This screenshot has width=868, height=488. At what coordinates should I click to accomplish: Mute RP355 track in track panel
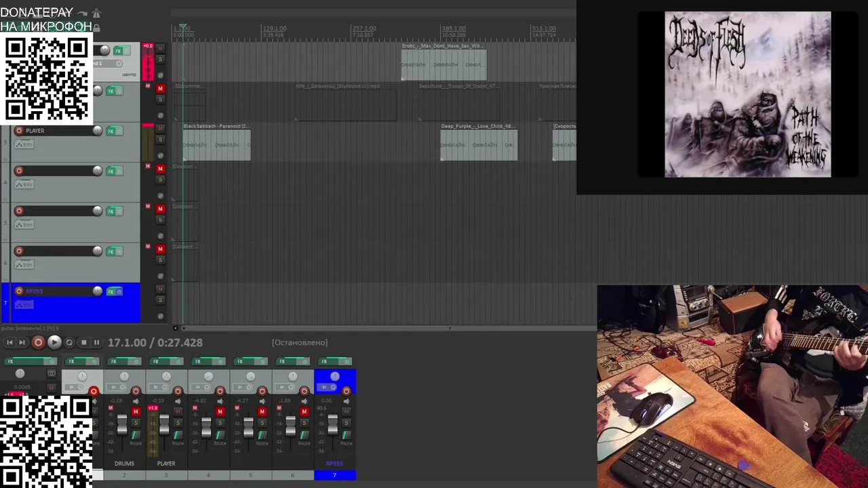[x=160, y=289]
